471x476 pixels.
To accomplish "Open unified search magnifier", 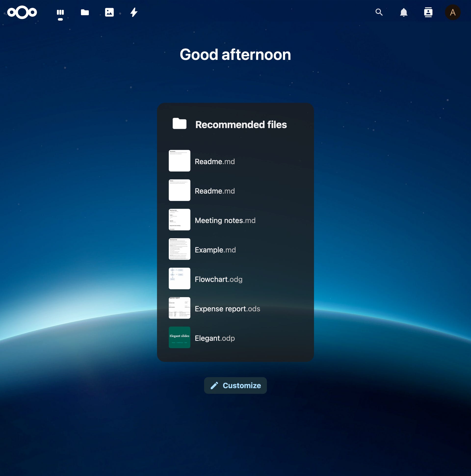I will (379, 12).
